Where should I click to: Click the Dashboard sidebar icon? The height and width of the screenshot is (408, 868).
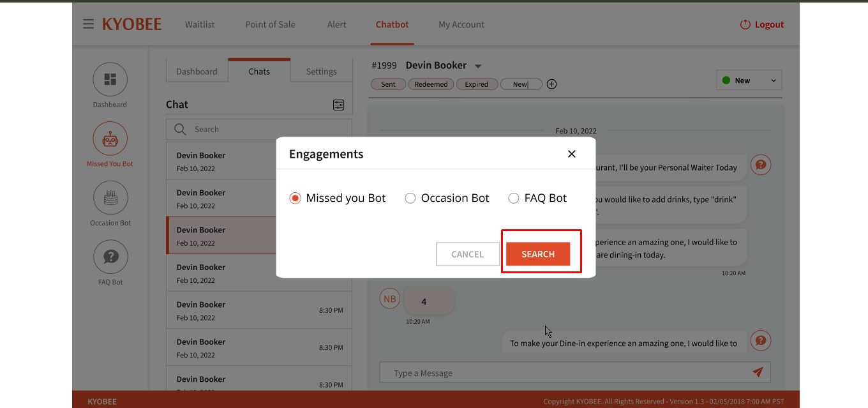pos(110,79)
